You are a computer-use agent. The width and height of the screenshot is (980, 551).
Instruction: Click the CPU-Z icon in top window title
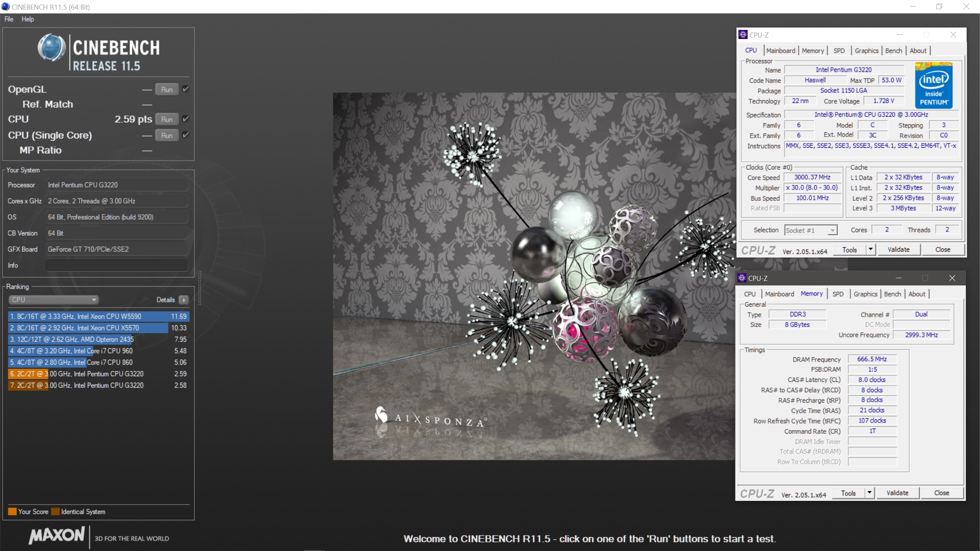coord(743,34)
